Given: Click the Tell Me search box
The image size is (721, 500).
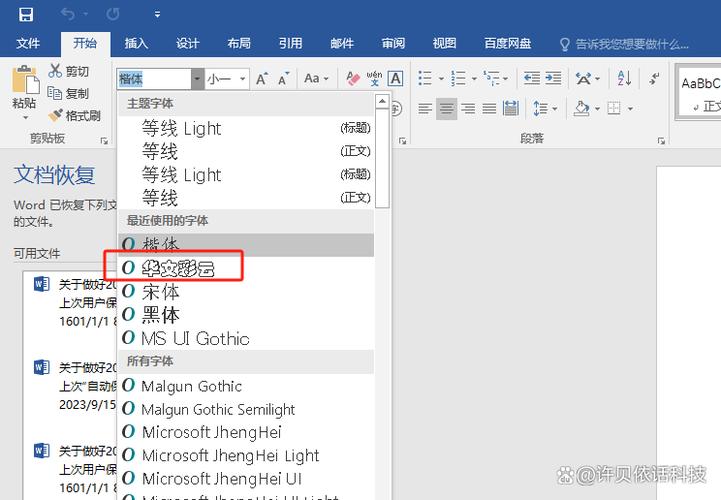Looking at the screenshot, I should 624,44.
